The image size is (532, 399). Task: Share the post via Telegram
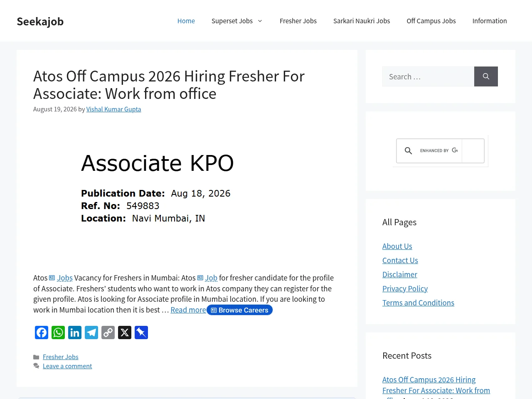[91, 332]
